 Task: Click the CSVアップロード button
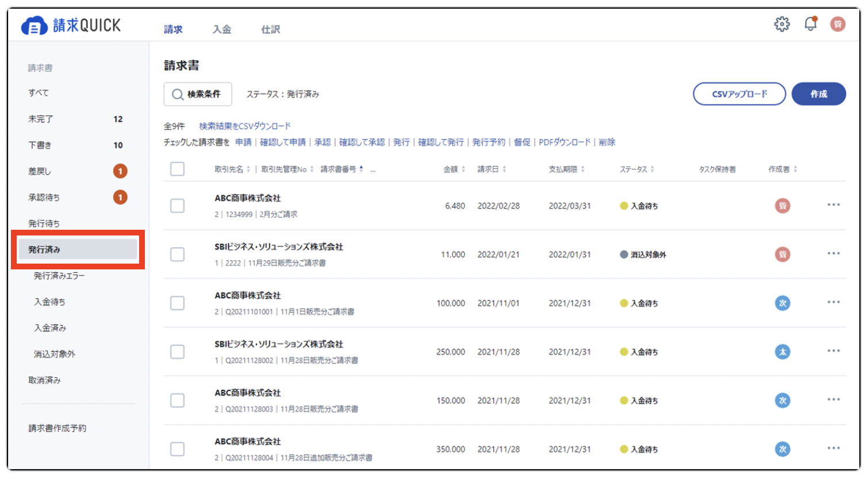[x=739, y=94]
